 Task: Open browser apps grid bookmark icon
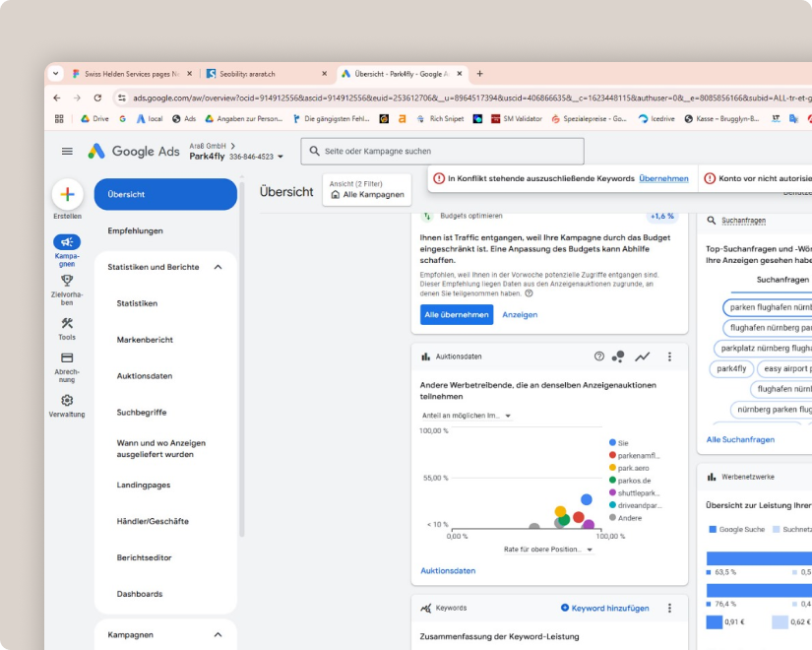point(59,119)
